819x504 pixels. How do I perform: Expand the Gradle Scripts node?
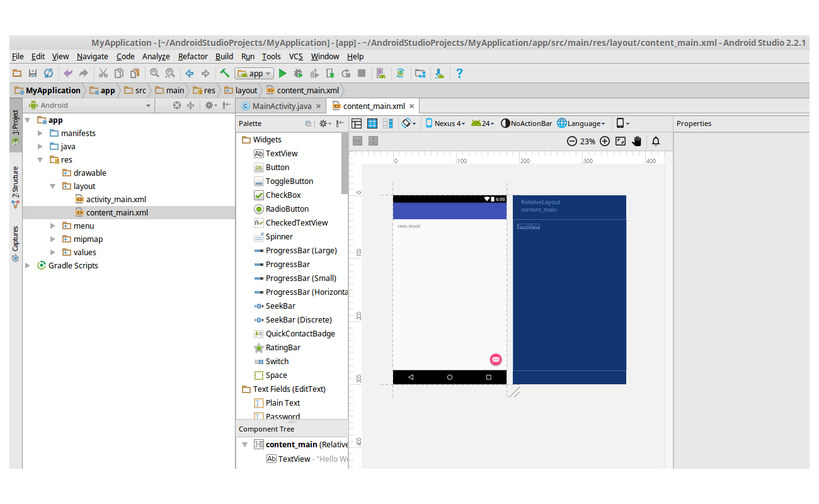pos(28,265)
